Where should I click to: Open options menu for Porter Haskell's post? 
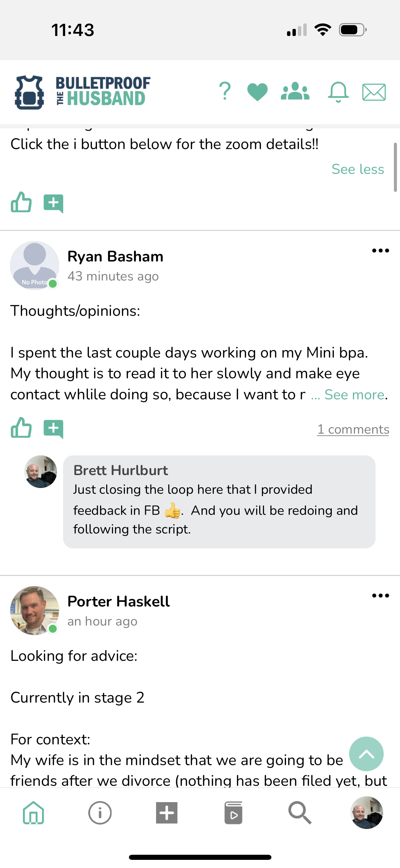[x=380, y=596]
